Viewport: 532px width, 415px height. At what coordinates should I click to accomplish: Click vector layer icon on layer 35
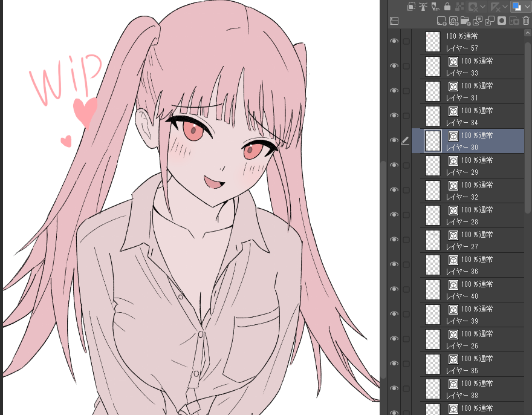(453, 359)
